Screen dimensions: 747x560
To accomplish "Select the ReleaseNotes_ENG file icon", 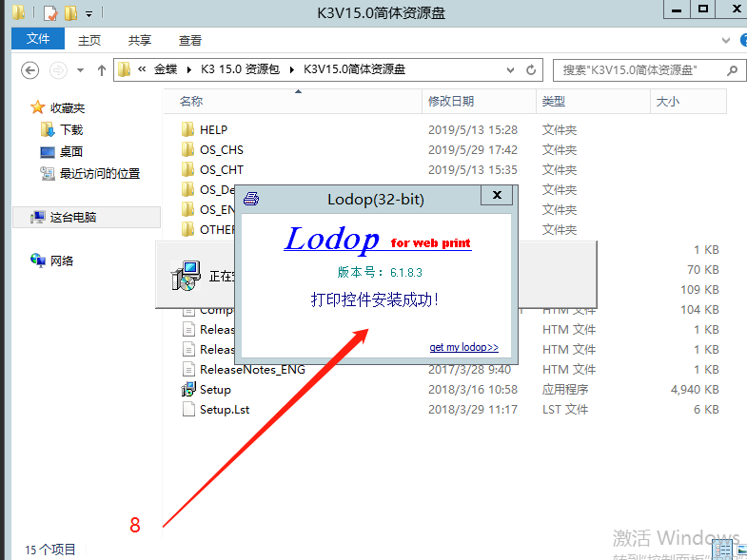I will click(188, 369).
